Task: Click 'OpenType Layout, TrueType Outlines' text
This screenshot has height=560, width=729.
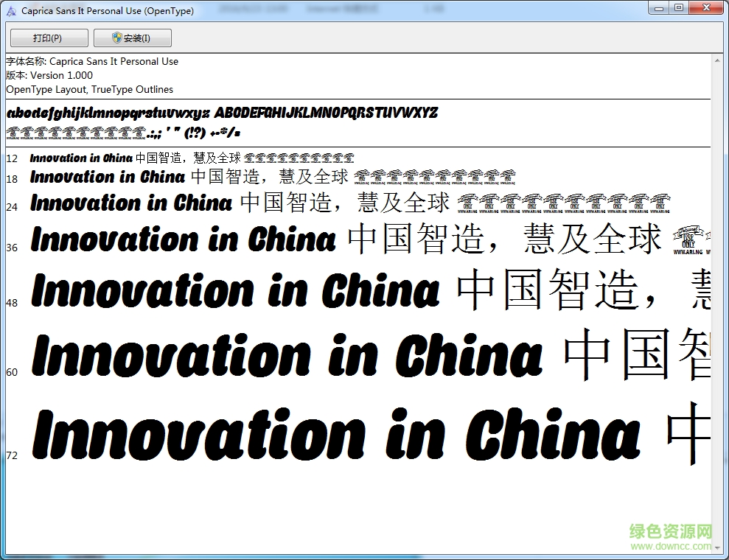Action: (x=90, y=89)
